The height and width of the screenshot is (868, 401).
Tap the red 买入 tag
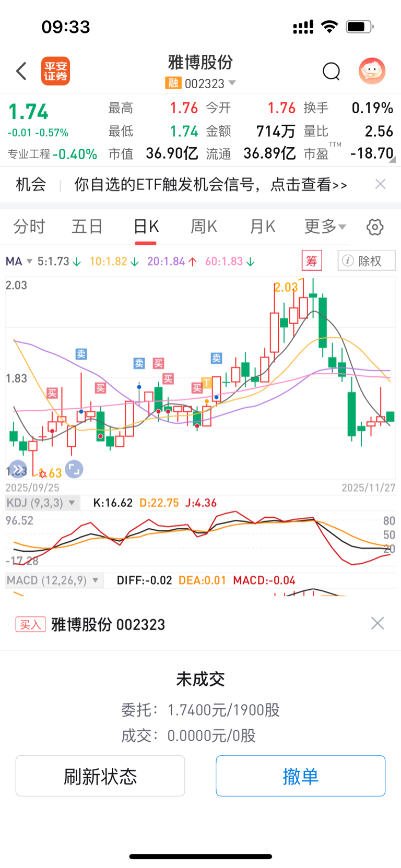(30, 624)
